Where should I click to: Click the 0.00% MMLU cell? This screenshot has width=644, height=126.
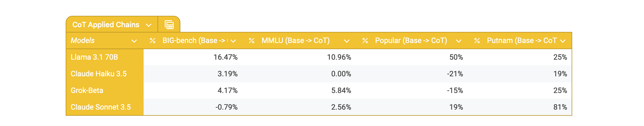click(x=341, y=74)
